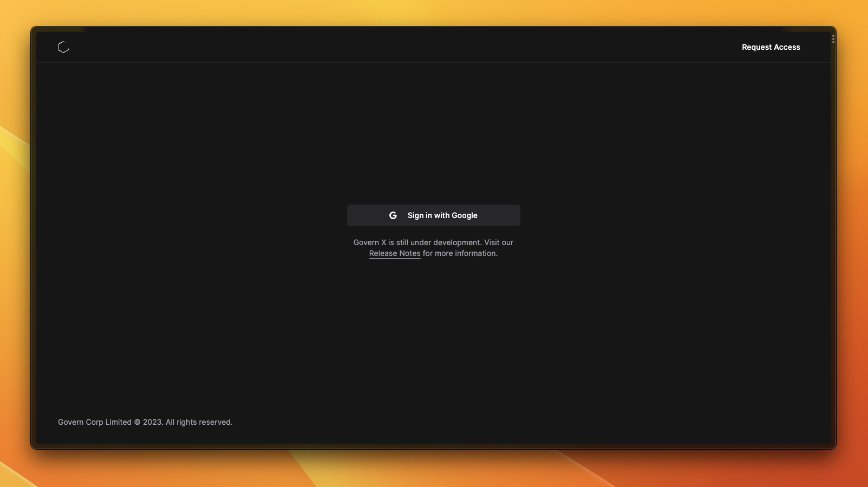Screen dimensions: 868x487
Task: Select the copyright footer text
Action: click(145, 422)
